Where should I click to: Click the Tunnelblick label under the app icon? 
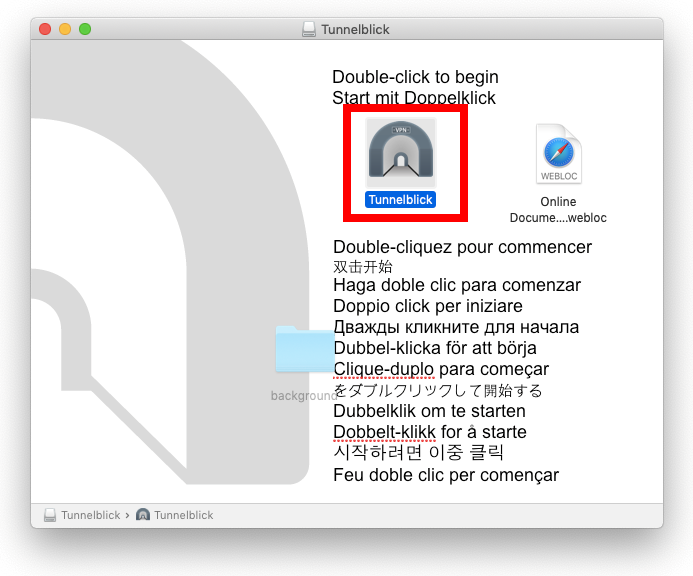point(400,200)
